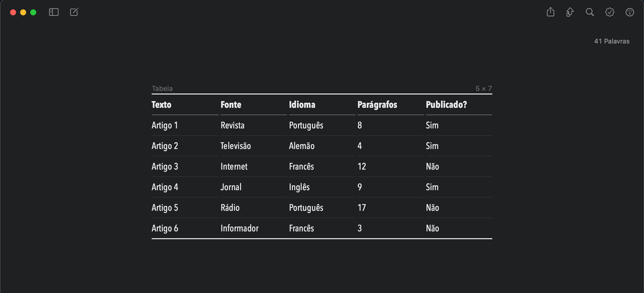Select the Texto header cell
Screen dimensions: 644x293
(x=161, y=105)
